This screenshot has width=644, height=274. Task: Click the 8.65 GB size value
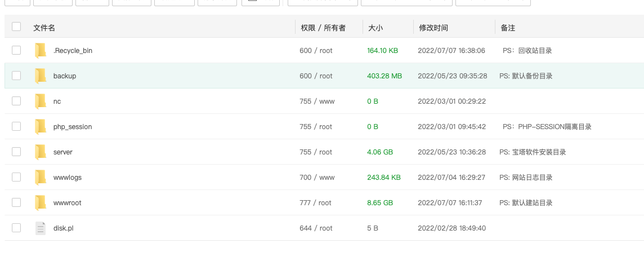pos(380,203)
